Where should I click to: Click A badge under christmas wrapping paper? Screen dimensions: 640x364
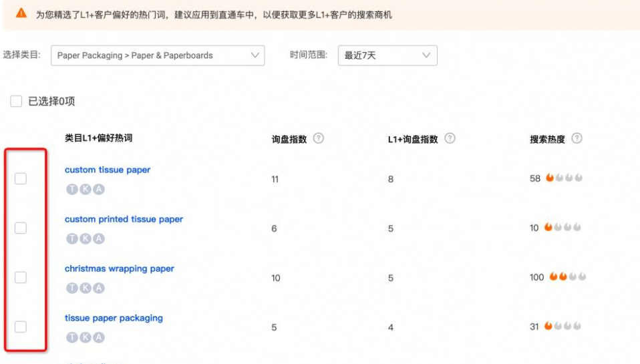tap(99, 288)
